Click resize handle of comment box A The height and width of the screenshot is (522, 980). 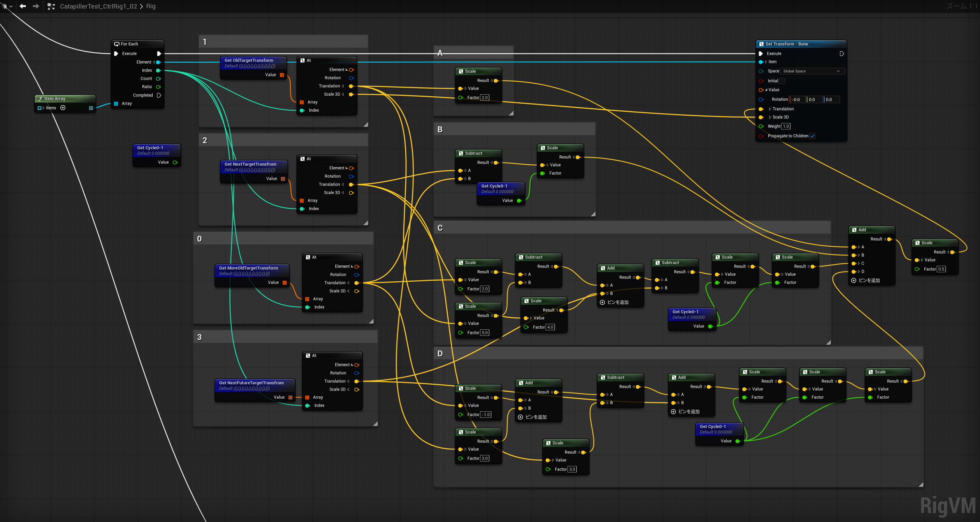511,113
